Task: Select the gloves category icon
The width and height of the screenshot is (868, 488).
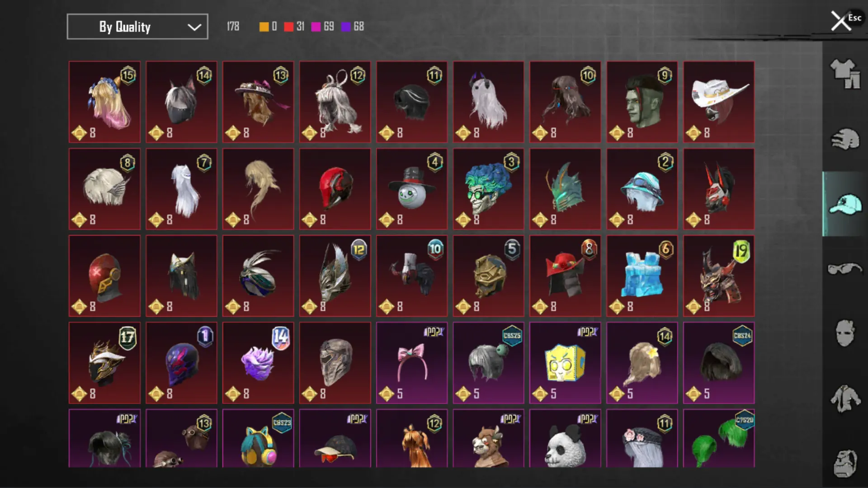Action: coord(845,139)
